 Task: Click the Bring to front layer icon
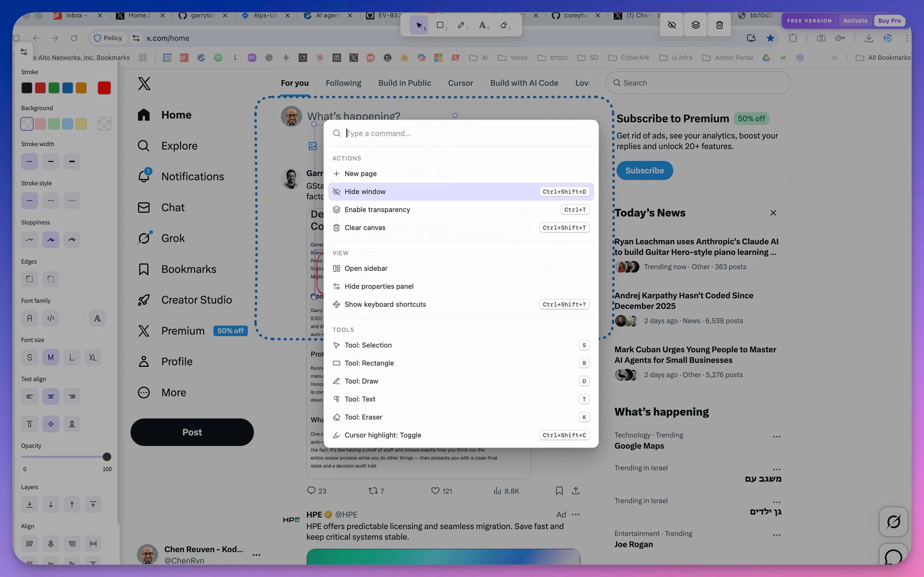[x=93, y=504]
